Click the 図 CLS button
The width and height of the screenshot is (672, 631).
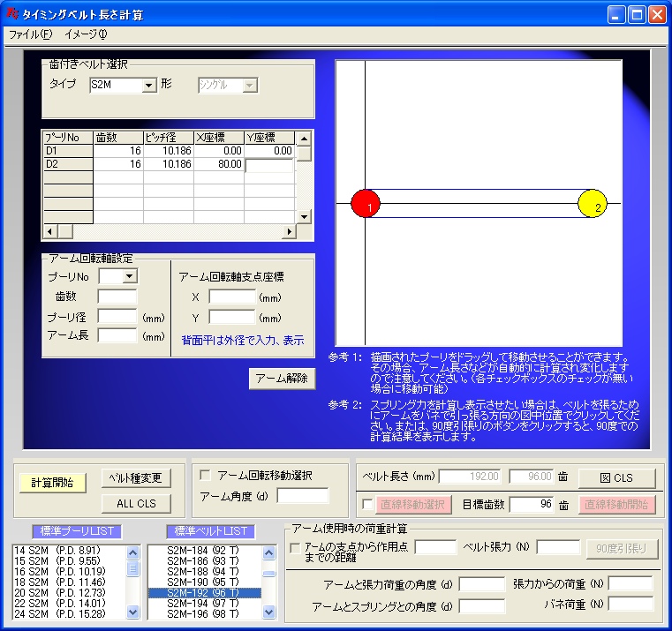(616, 477)
